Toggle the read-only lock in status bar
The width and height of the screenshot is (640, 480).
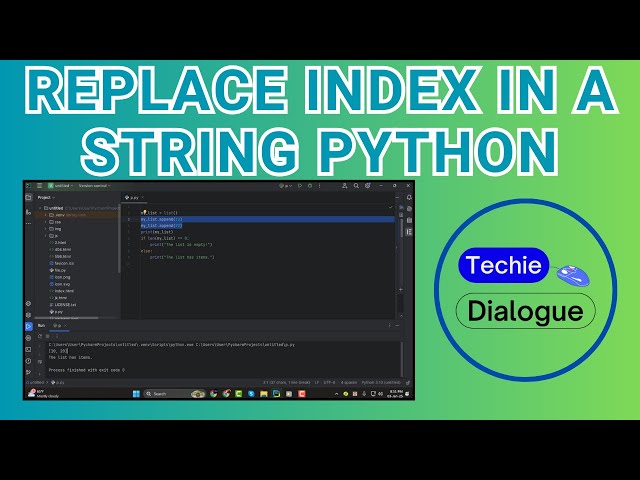pos(407,382)
